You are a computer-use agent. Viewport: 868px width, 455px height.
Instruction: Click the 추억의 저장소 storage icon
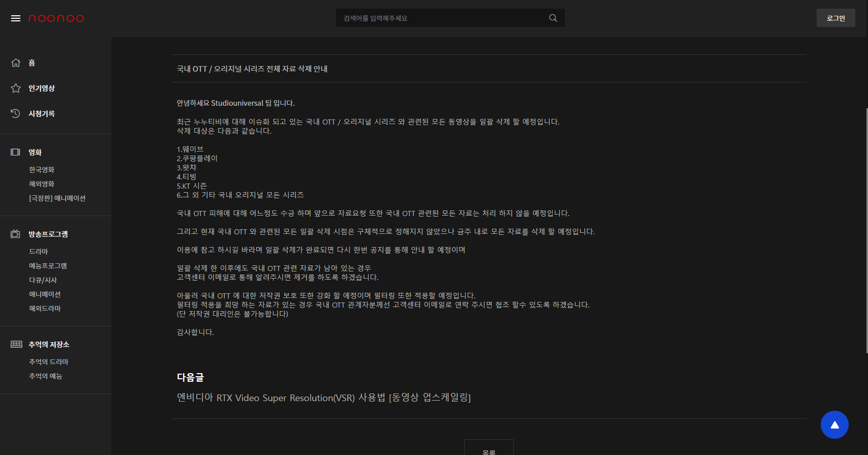click(x=16, y=344)
